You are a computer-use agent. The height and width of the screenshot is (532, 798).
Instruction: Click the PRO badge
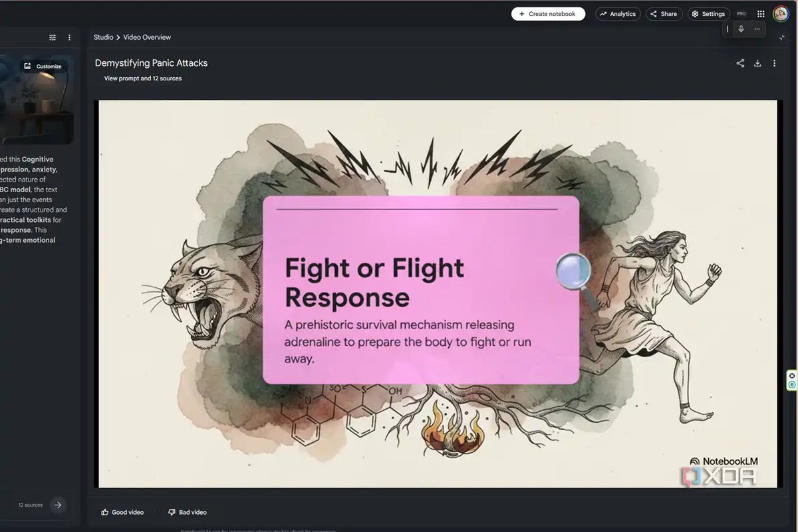(x=741, y=14)
